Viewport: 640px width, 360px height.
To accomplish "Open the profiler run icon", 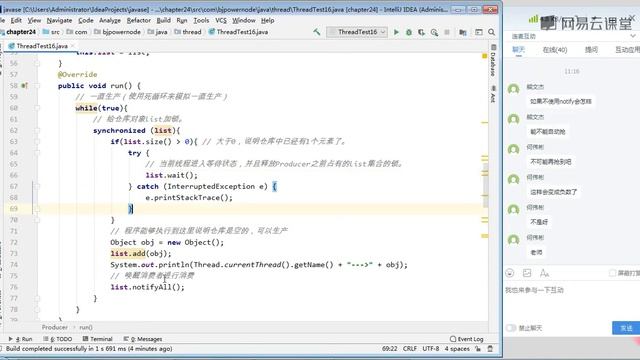I will tap(434, 32).
